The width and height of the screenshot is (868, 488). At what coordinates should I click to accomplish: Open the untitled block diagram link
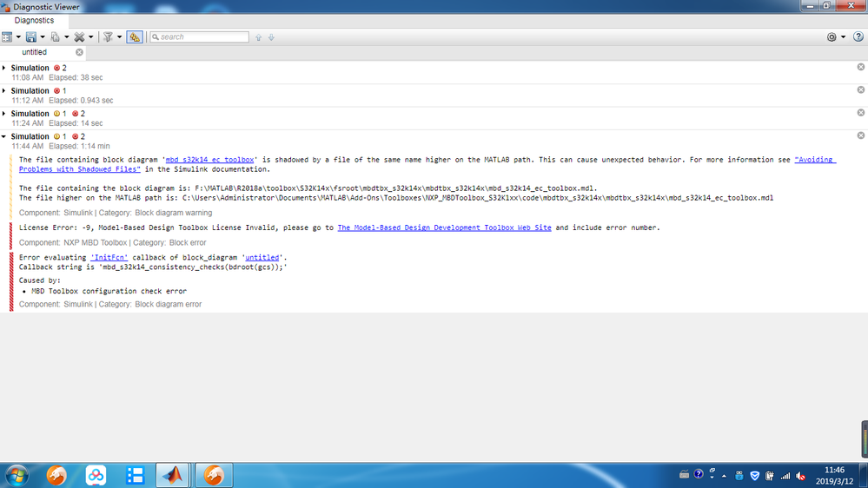click(262, 258)
